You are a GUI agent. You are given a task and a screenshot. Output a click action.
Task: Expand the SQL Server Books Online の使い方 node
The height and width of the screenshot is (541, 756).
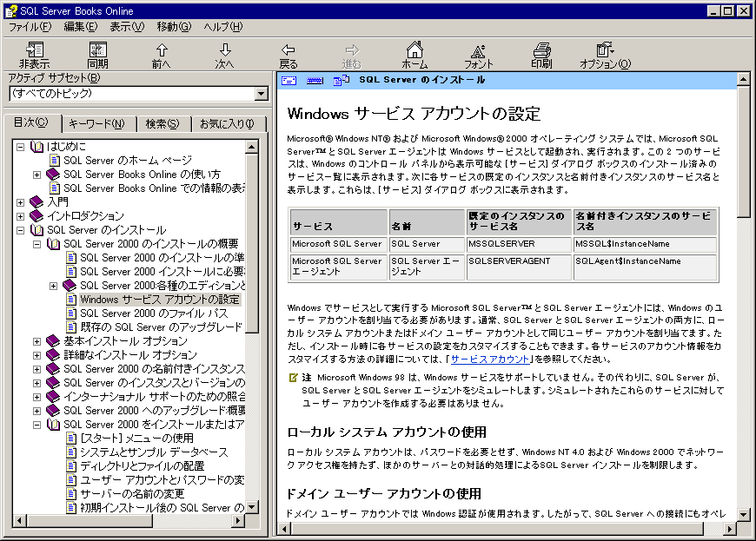point(36,175)
